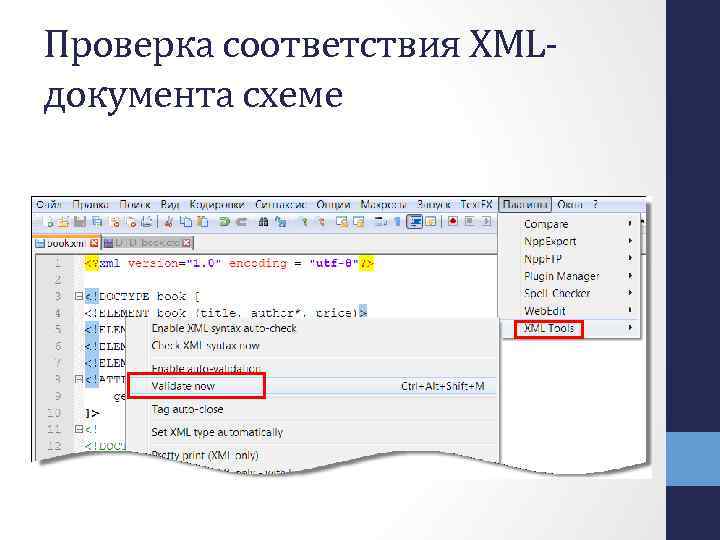720x540 pixels.
Task: Toggle the highlighted indent guide icon
Action: [415, 222]
